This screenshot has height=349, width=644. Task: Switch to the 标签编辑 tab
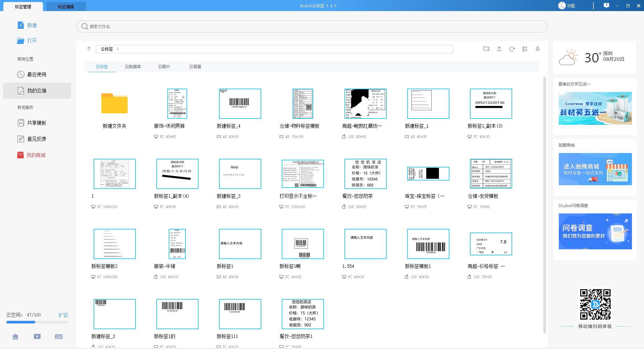(66, 6)
